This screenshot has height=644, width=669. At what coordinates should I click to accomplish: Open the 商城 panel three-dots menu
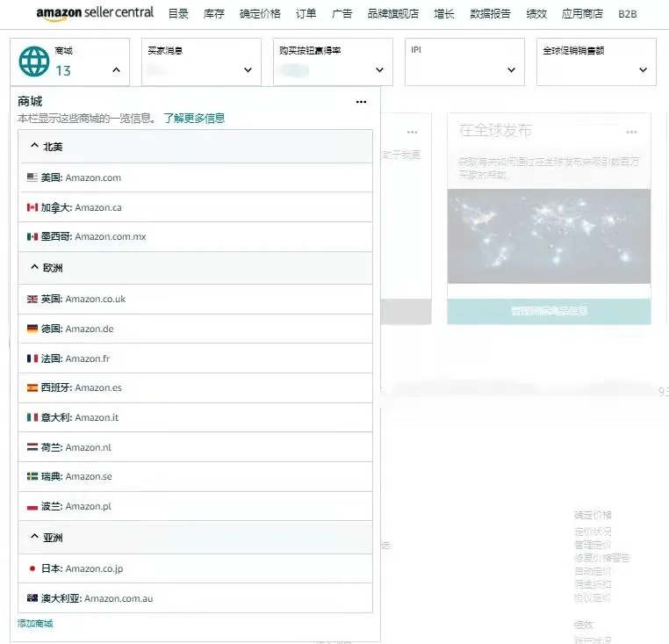click(361, 102)
